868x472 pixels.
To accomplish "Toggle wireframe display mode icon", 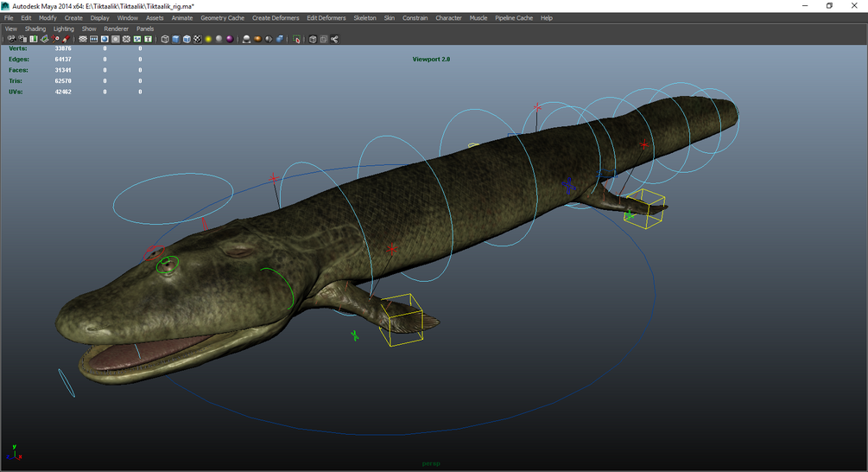I will click(165, 40).
